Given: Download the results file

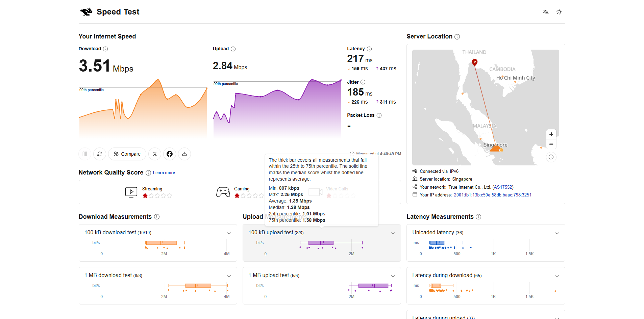Looking at the screenshot, I should pos(184,154).
